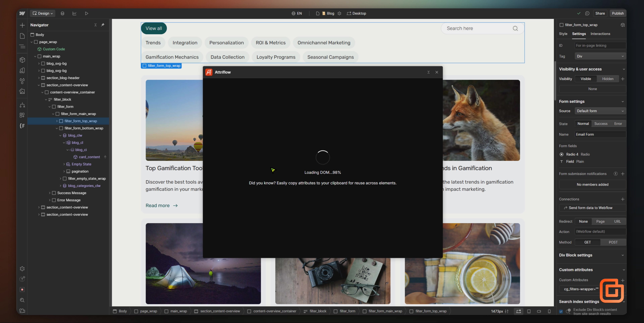Viewport: 644px width, 323px height.
Task: Click the red square record icon
Action: [x=22, y=289]
